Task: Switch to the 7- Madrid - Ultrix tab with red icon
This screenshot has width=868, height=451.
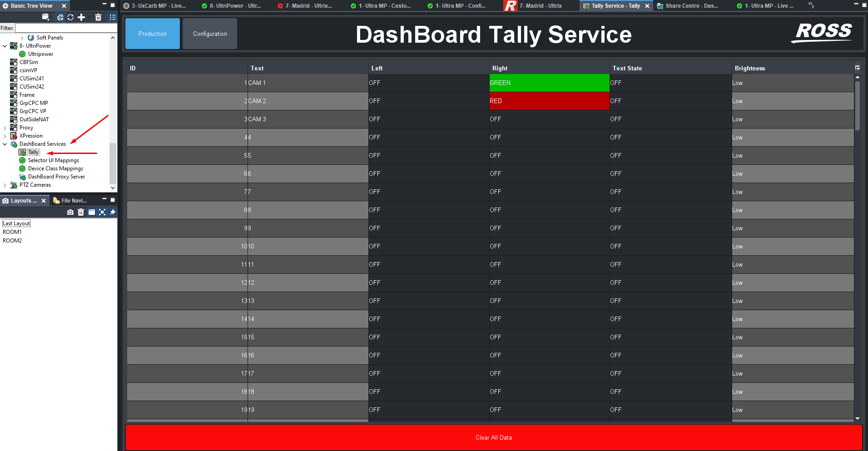Action: click(305, 6)
